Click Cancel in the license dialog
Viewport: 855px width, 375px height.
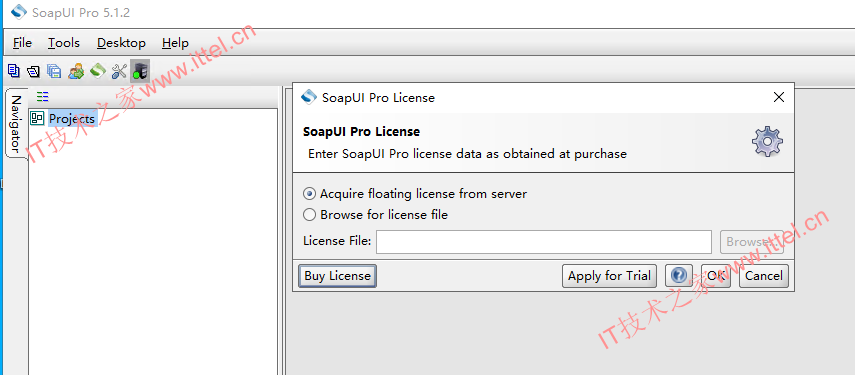pyautogui.click(x=764, y=276)
